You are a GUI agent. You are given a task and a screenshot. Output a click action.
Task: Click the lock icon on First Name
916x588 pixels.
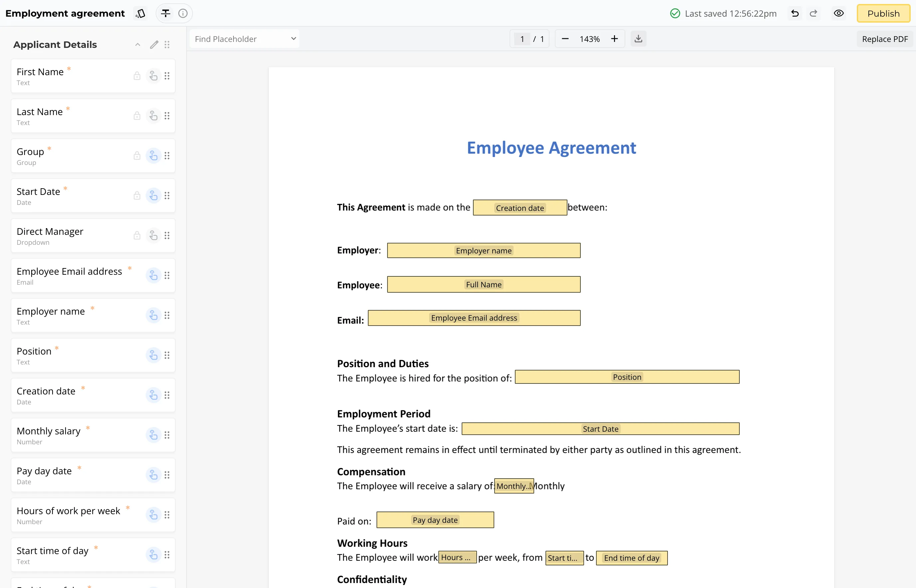pyautogui.click(x=137, y=76)
